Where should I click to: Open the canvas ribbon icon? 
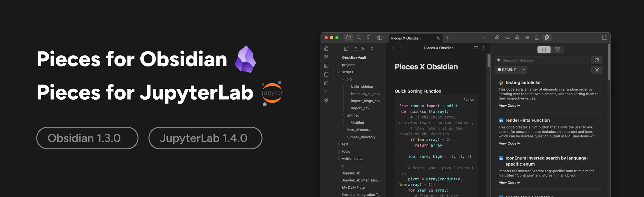(326, 66)
